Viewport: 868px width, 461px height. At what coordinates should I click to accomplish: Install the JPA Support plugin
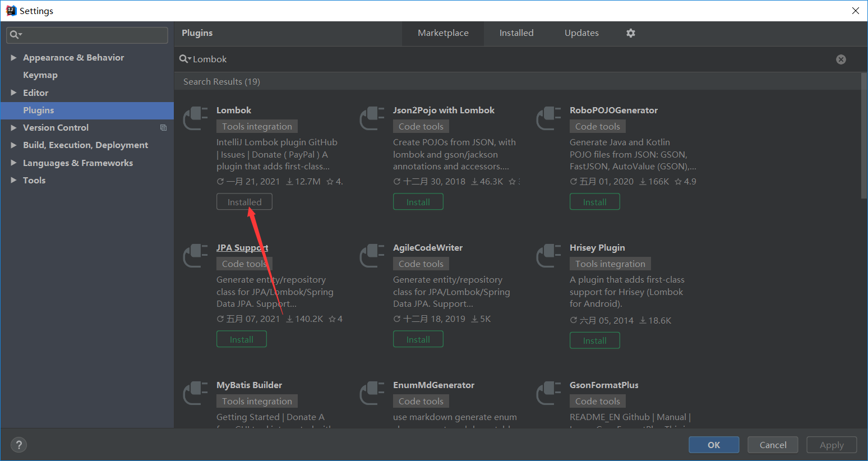coord(242,339)
